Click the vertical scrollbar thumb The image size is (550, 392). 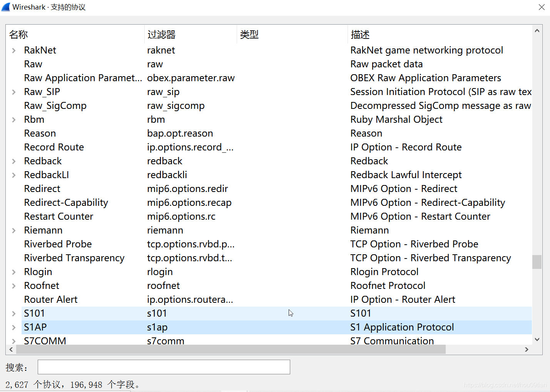click(537, 262)
